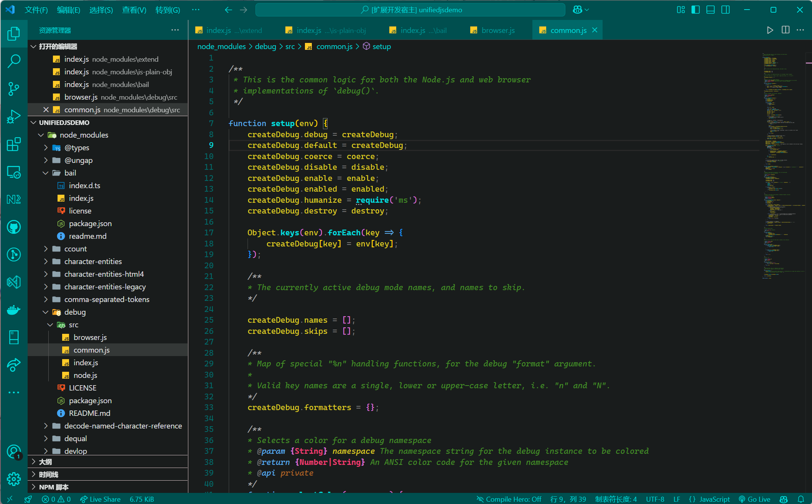Close common.js in open editors list
The height and width of the screenshot is (504, 812).
coord(46,110)
